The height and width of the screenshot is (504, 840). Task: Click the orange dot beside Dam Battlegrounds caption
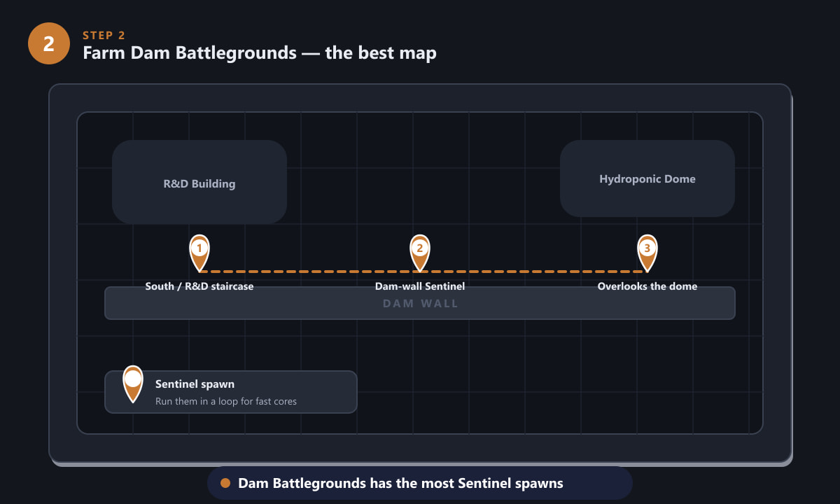[x=225, y=483]
